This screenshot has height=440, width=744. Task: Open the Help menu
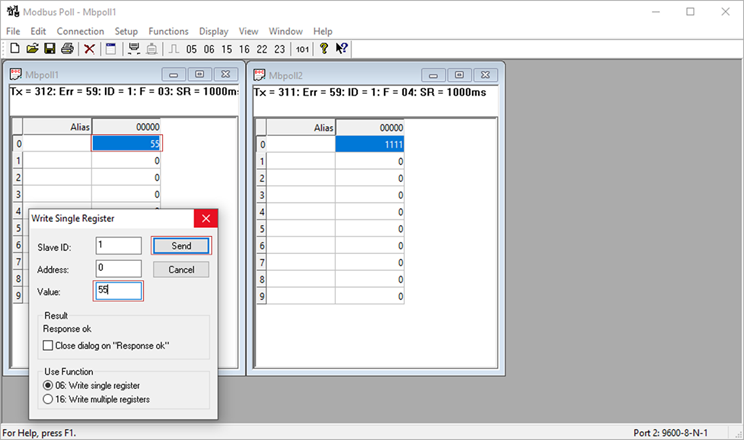coord(323,31)
